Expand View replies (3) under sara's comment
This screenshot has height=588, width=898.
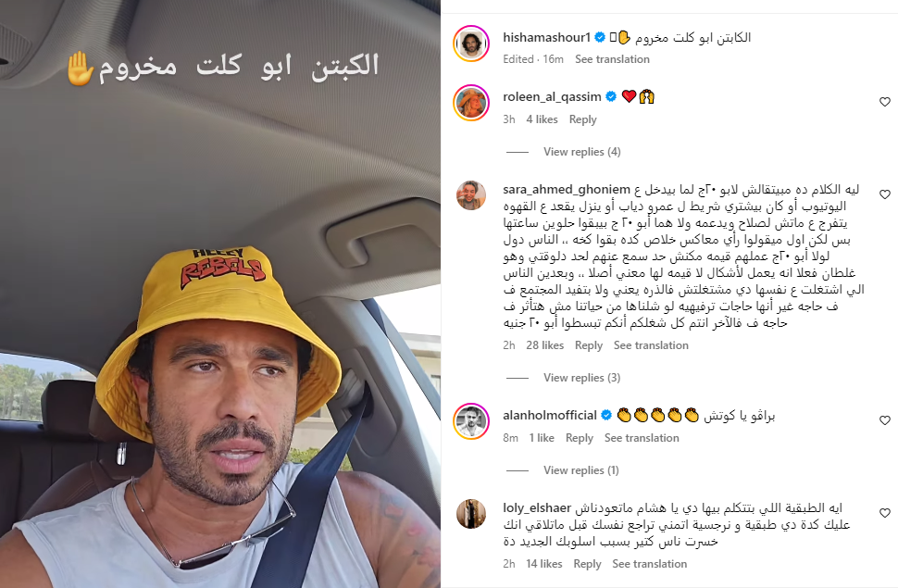click(582, 378)
